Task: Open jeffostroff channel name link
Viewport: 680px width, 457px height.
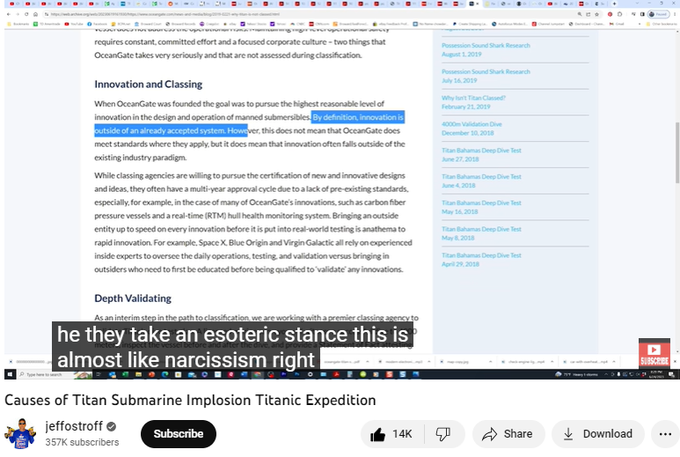Action: coord(74,426)
